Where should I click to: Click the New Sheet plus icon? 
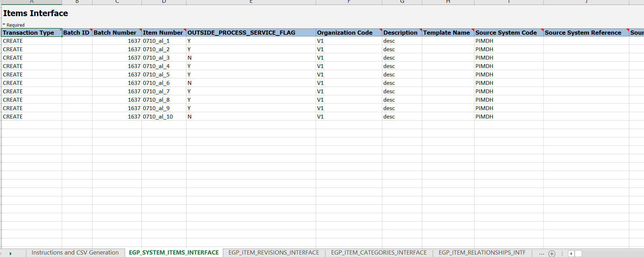pos(552,253)
